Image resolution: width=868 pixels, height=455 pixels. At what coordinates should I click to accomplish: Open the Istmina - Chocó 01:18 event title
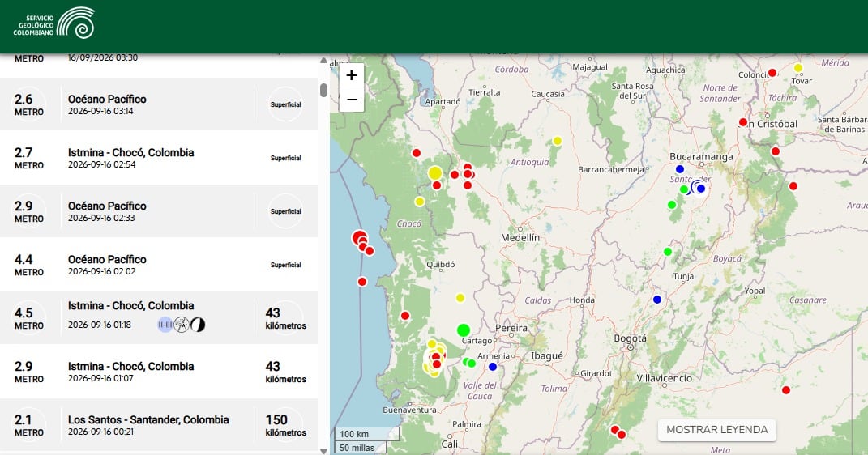click(x=130, y=306)
